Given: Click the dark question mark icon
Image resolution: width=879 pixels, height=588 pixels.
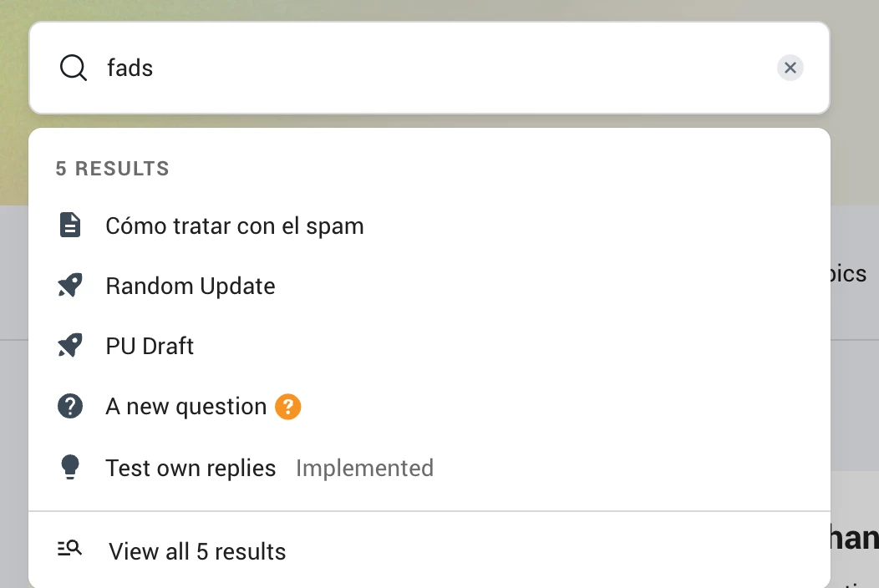Looking at the screenshot, I should [70, 407].
